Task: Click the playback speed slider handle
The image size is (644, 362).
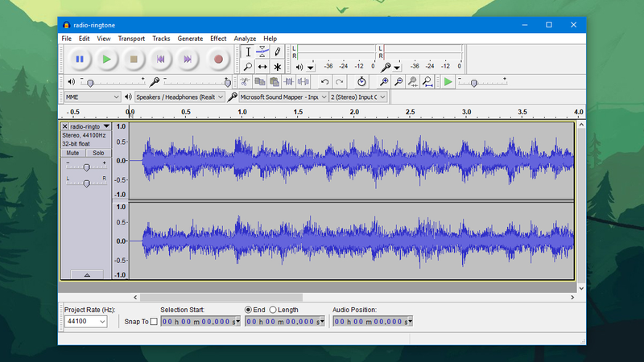Action: tap(474, 84)
